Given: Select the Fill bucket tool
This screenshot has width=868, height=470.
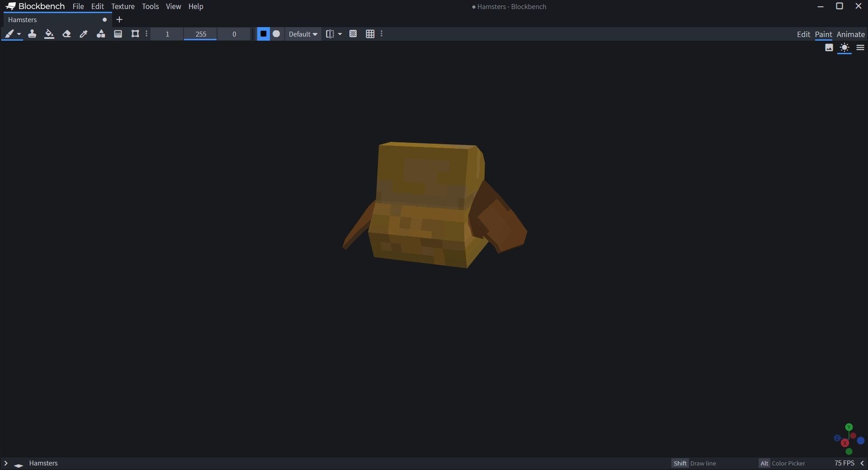Looking at the screenshot, I should coord(49,34).
